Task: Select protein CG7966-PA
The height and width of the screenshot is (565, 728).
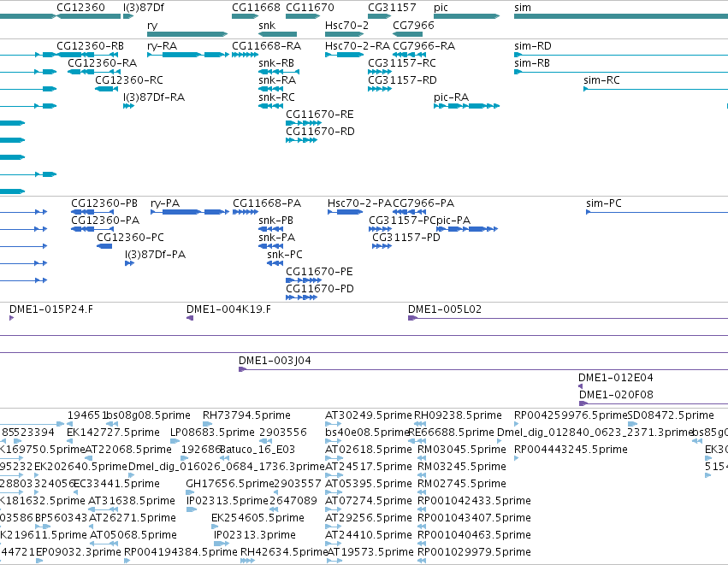Action: pyautogui.click(x=410, y=212)
